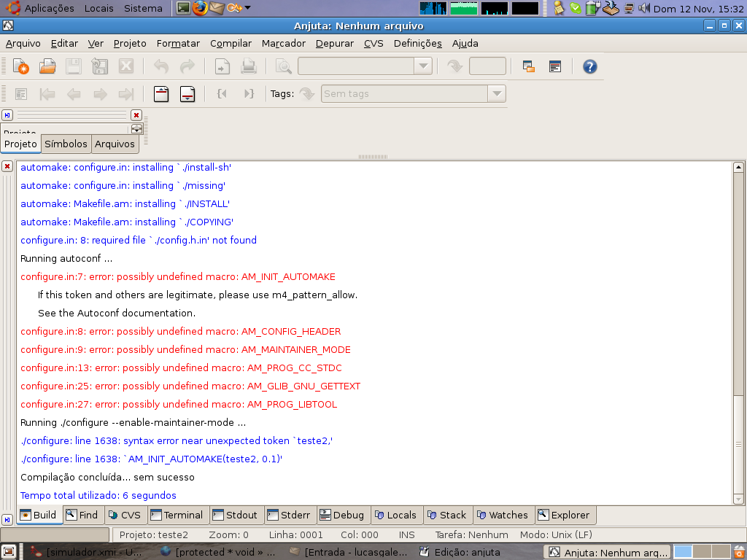Click the go-to-tag arrow beside Tags label
Viewport: 747px width, 560px height.
(307, 94)
